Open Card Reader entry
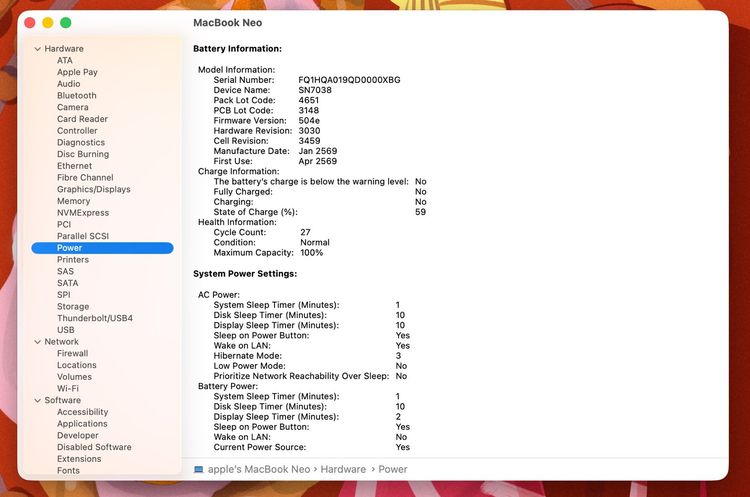Viewport: 750px width, 497px height. [82, 119]
